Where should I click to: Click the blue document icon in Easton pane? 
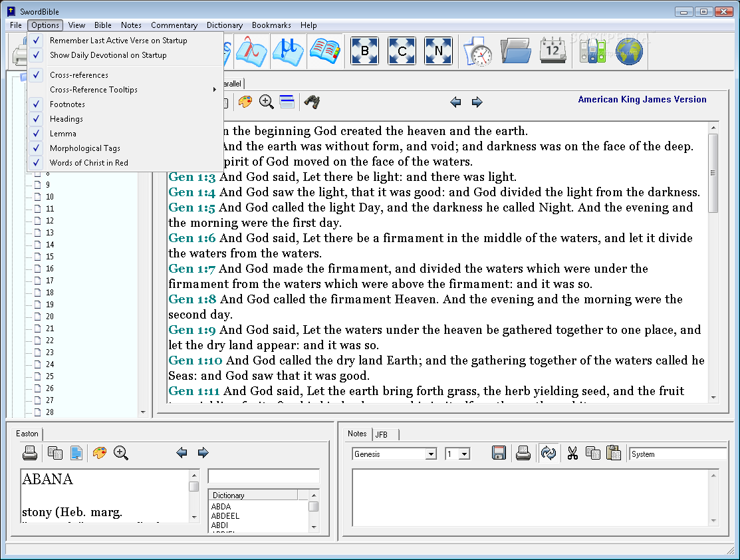pos(76,453)
